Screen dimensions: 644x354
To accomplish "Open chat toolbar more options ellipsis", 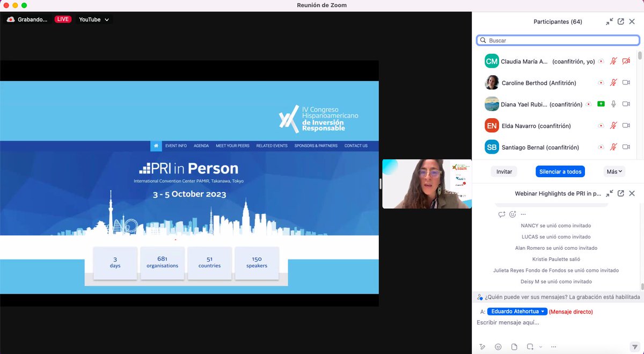I will click(x=554, y=346).
